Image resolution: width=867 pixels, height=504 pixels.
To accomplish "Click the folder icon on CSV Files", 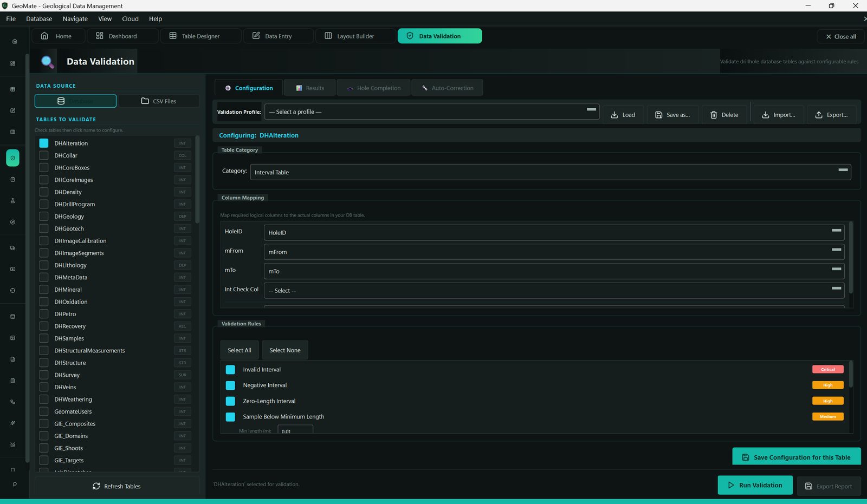I will (x=145, y=101).
